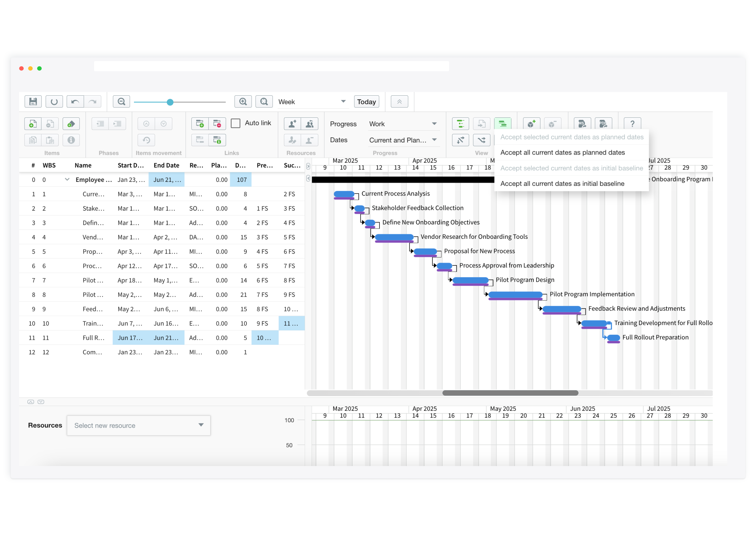The width and height of the screenshot is (756, 555).
Task: Click the add new item icon
Action: (33, 124)
